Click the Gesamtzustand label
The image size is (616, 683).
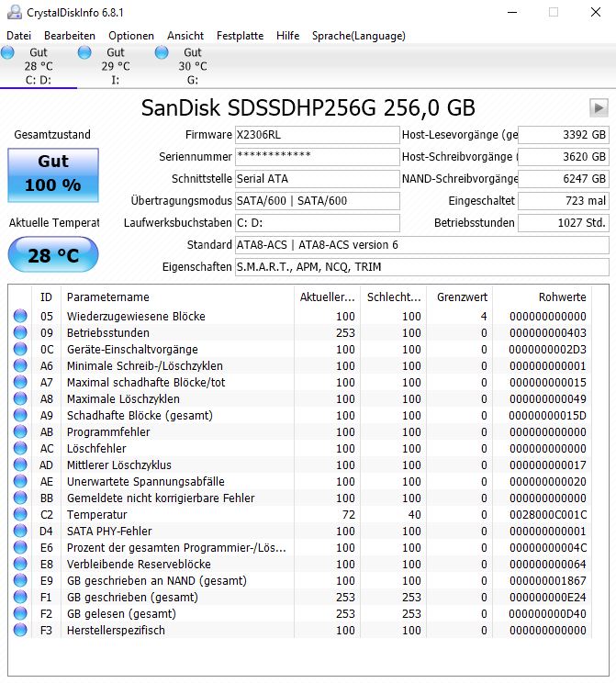coord(52,135)
